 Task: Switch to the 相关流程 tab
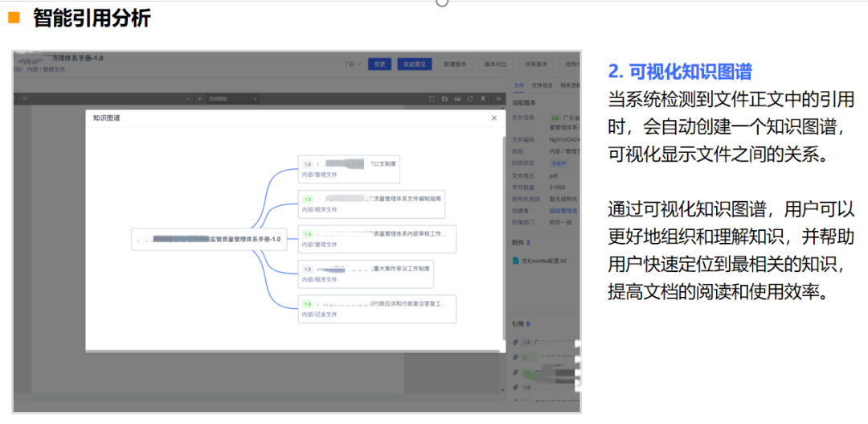coord(570,85)
